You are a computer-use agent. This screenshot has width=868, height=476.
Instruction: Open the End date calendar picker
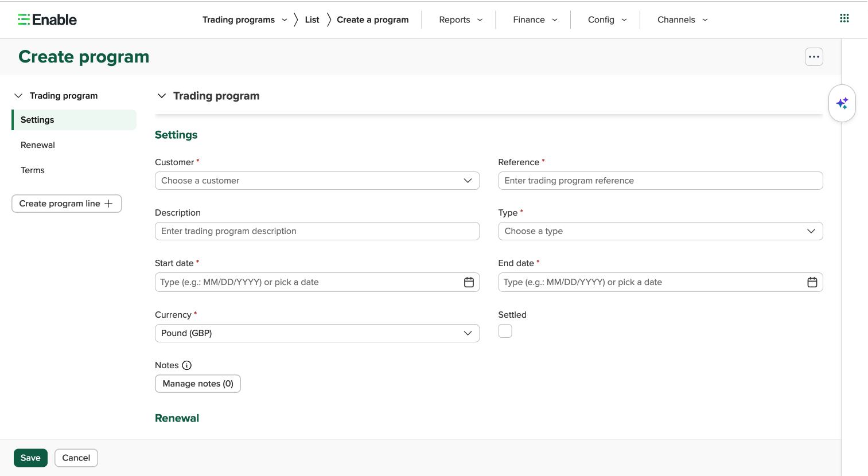click(x=812, y=282)
